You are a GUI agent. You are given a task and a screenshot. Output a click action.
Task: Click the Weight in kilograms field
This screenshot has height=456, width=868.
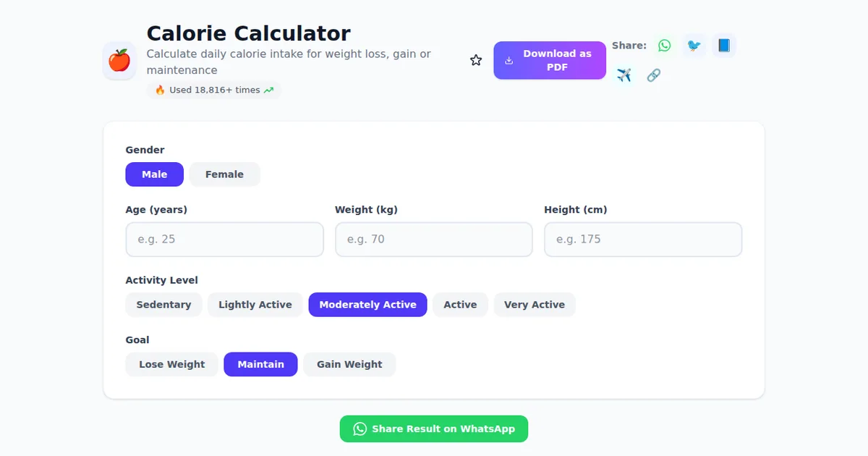(x=433, y=239)
